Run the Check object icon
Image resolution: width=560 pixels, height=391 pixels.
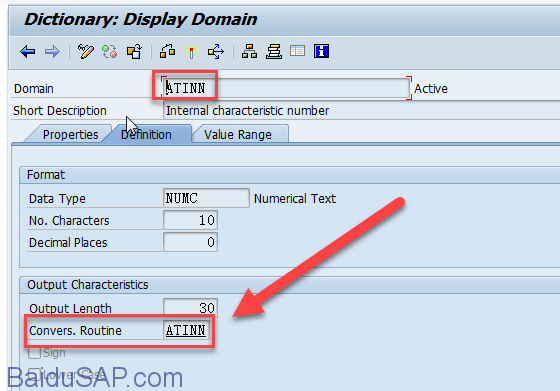coord(167,52)
